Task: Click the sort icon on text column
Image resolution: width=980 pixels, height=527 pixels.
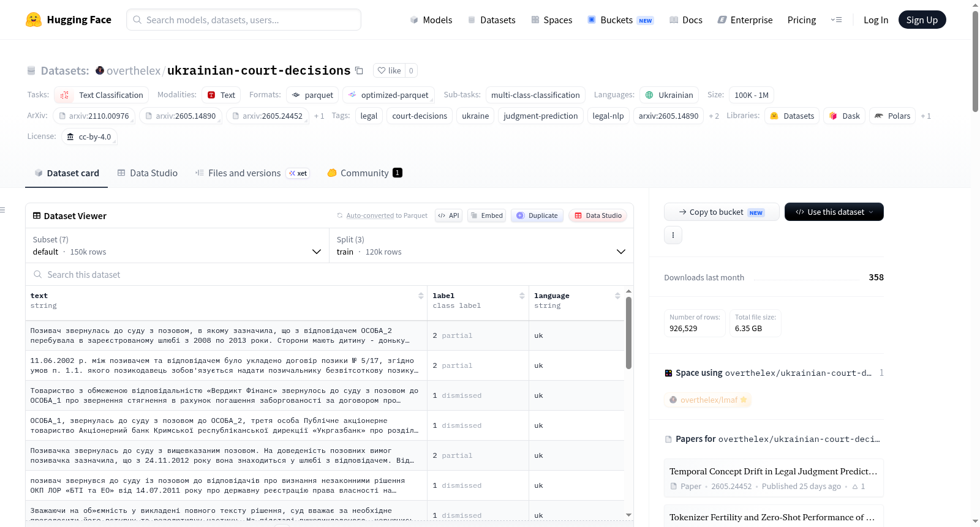Action: pyautogui.click(x=421, y=296)
